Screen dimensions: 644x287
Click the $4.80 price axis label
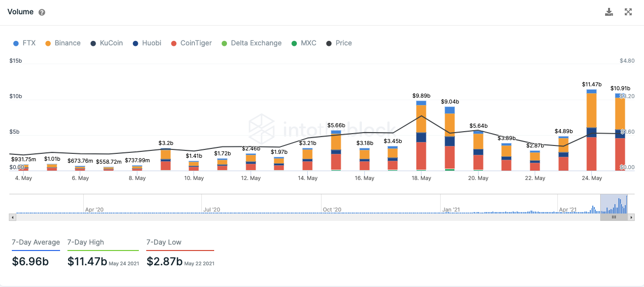coord(627,61)
